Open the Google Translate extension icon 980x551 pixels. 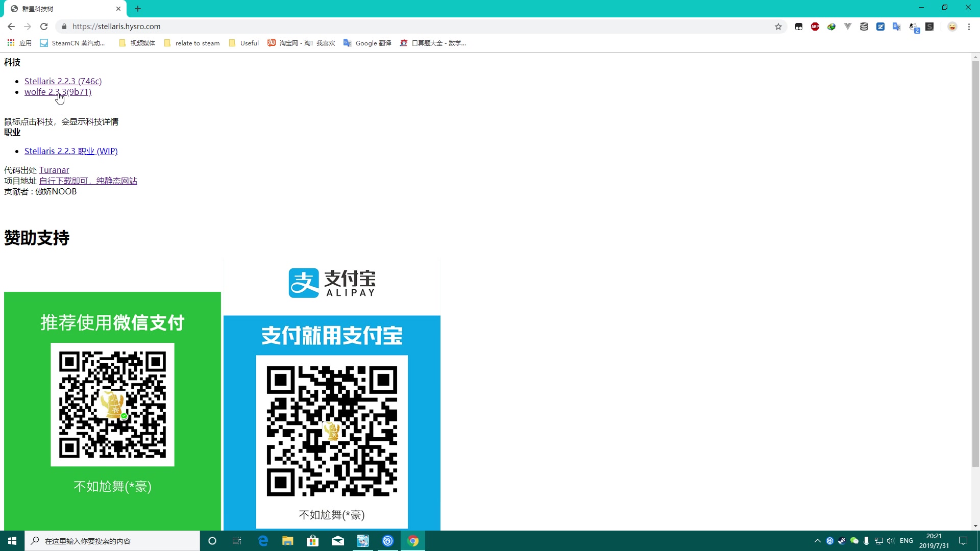(897, 27)
